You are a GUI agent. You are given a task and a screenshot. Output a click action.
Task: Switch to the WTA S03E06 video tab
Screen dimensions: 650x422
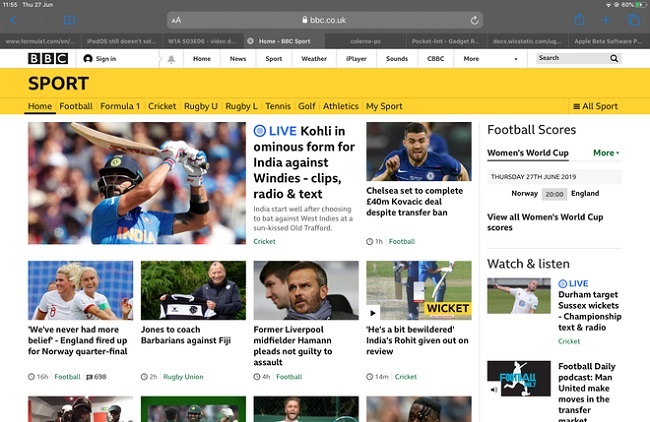click(202, 41)
